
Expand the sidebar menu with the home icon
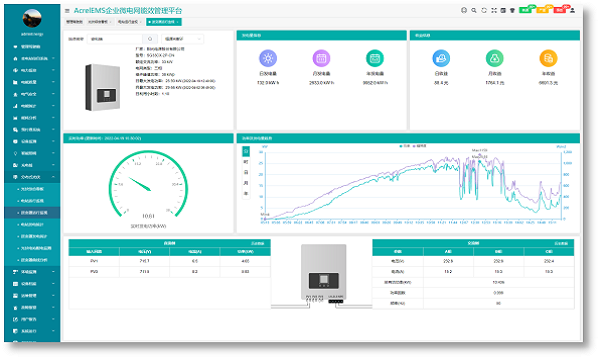click(32, 59)
